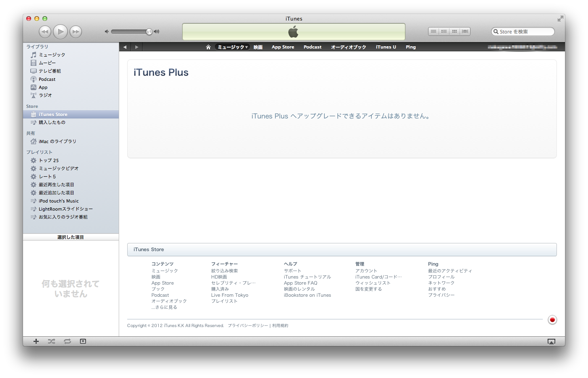This screenshot has height=378, width=588.
Task: Open the アカウント management link
Action: (366, 271)
